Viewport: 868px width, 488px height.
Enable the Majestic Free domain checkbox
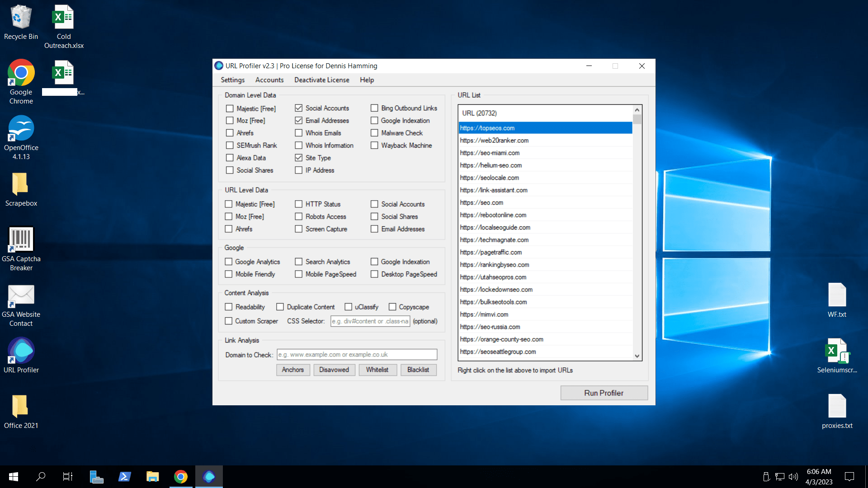point(229,108)
